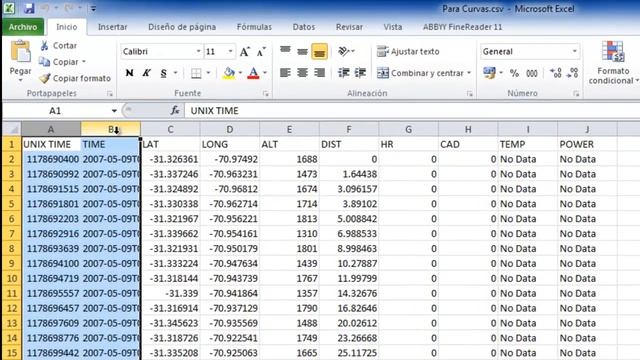Open Alineación dialog launcher

point(469,94)
